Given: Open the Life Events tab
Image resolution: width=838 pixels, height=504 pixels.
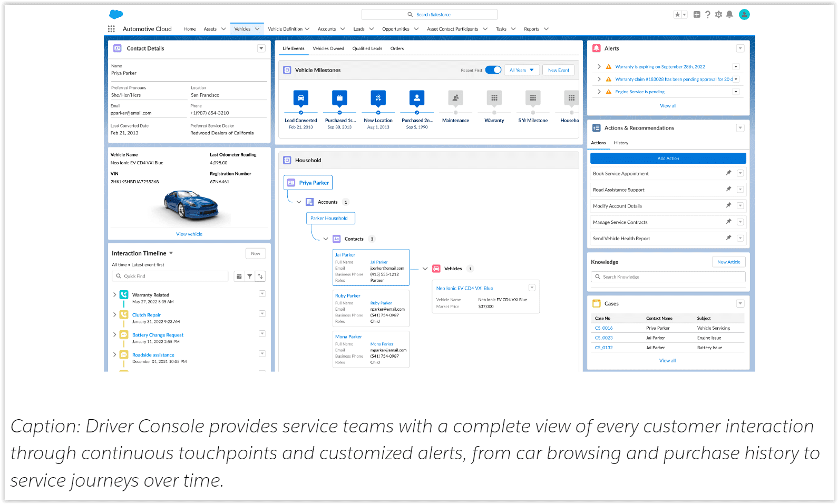Looking at the screenshot, I should (294, 48).
